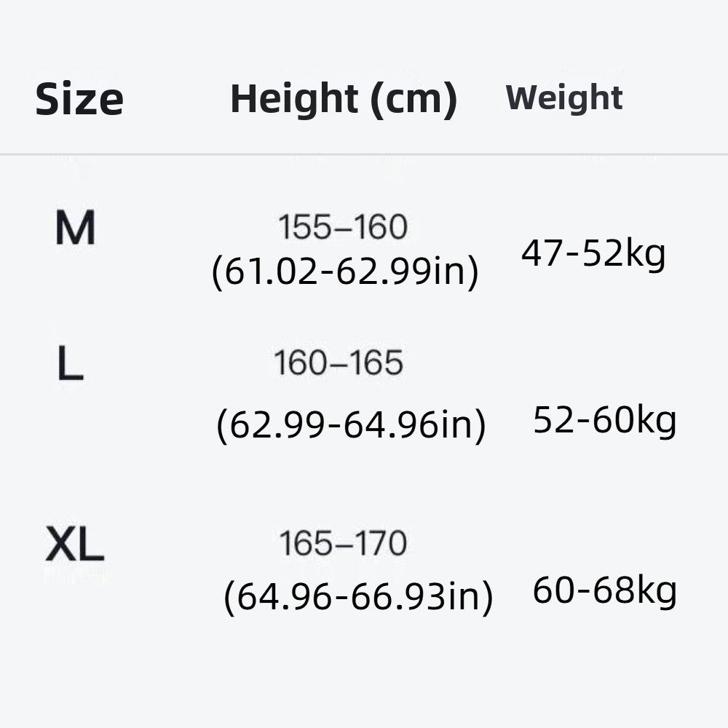Click the 165–170 height range
This screenshot has height=728, width=728.
pyautogui.click(x=343, y=544)
